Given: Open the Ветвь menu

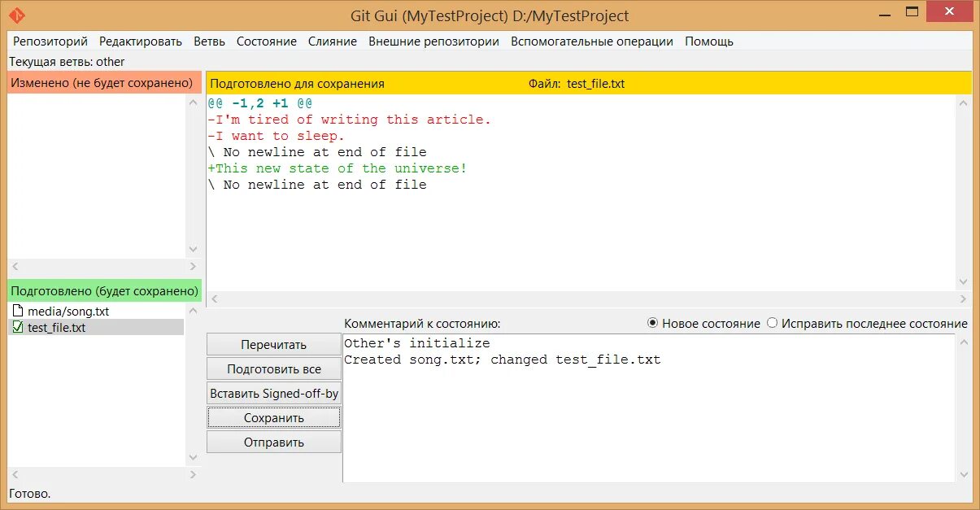Looking at the screenshot, I should pos(210,41).
